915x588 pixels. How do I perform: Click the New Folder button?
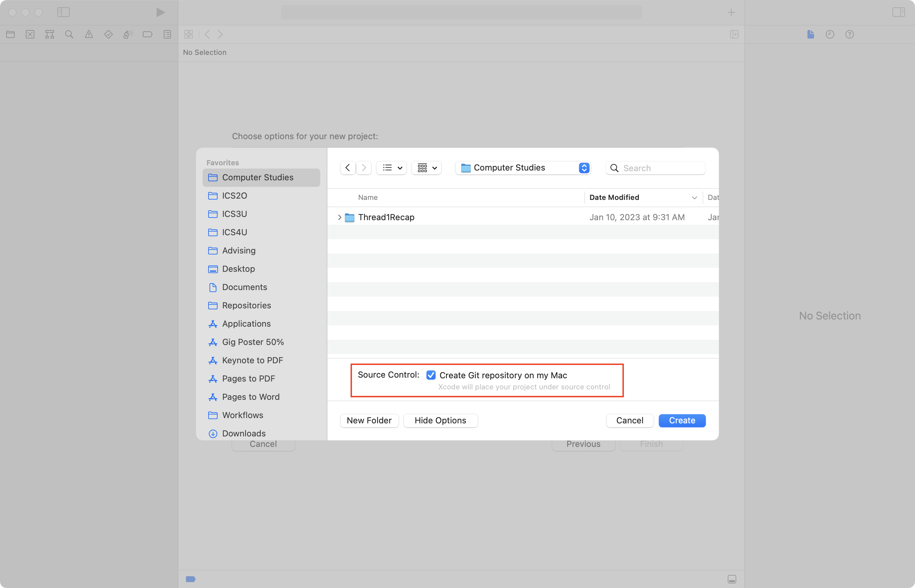[x=369, y=420]
